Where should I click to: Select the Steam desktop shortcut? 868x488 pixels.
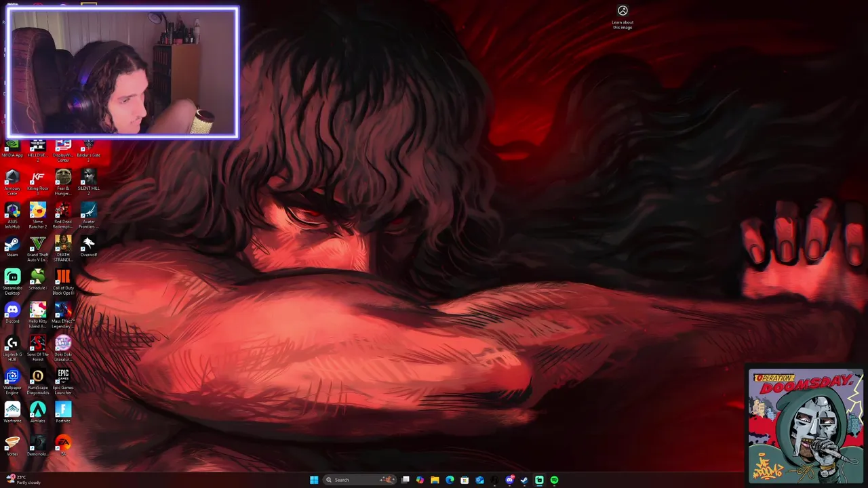coord(12,247)
